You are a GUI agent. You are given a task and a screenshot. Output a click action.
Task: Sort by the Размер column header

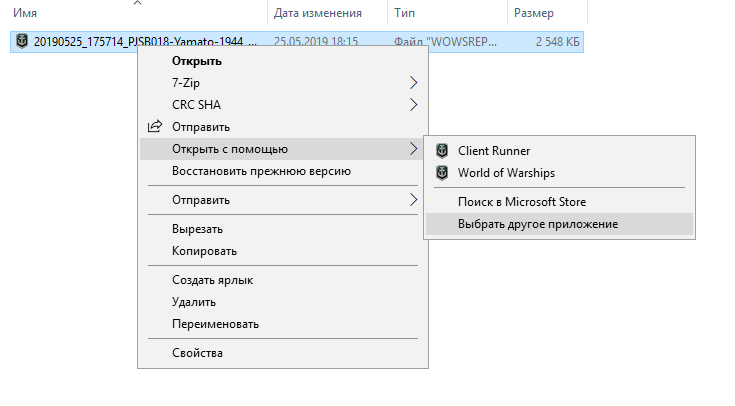[533, 13]
